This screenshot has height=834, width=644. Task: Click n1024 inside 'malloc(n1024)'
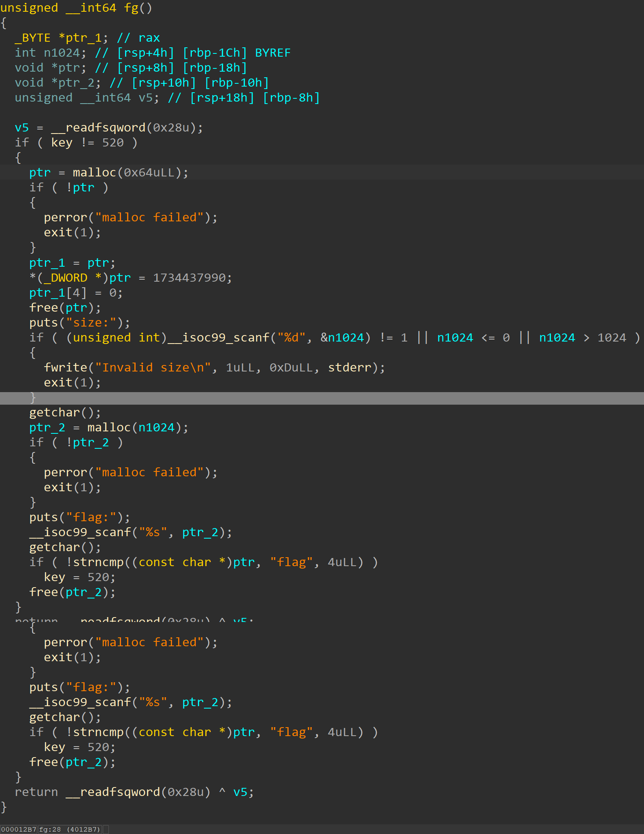point(156,427)
